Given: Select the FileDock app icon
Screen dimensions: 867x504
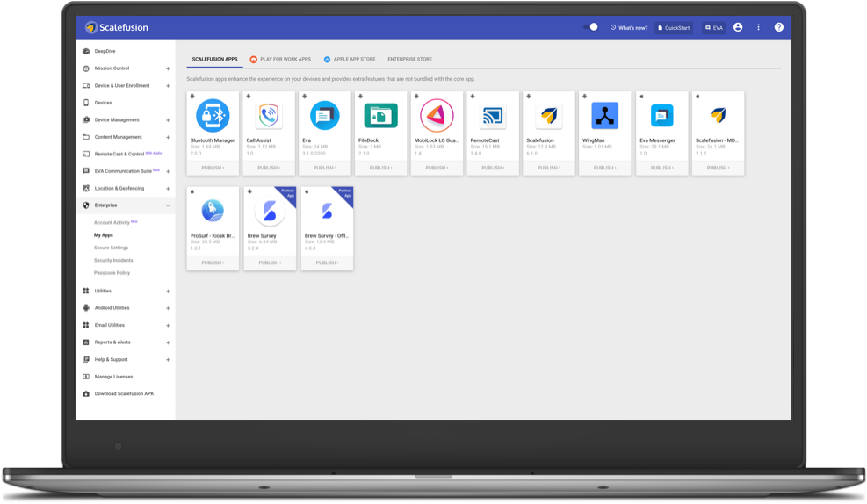Looking at the screenshot, I should (x=381, y=116).
